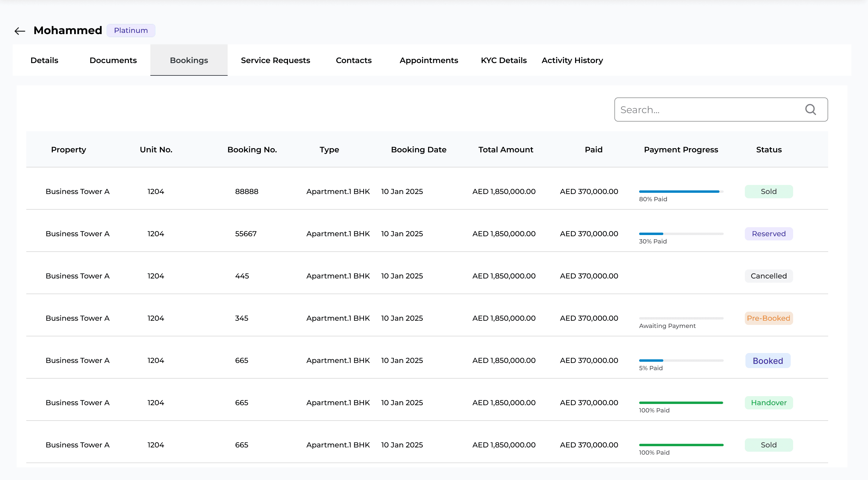Click the Awaiting Payment label
The height and width of the screenshot is (480, 868).
[x=667, y=326]
